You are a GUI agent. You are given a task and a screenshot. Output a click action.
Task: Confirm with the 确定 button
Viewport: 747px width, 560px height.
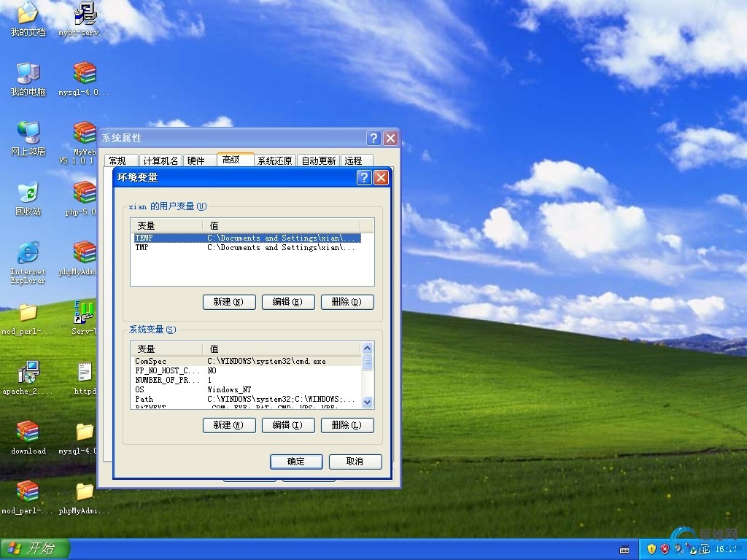coord(296,462)
